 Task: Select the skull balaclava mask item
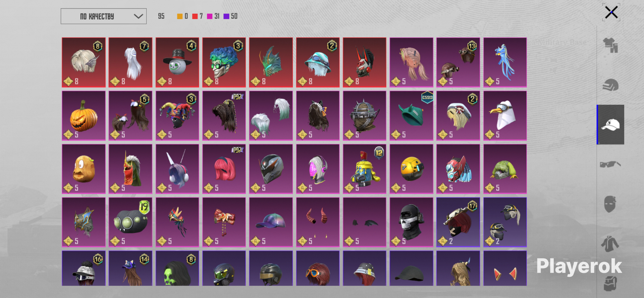click(411, 222)
